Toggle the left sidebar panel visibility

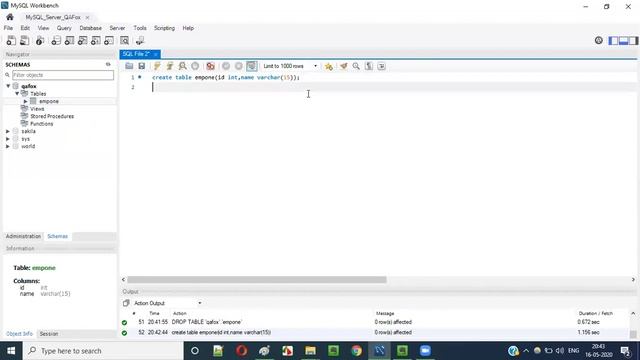(x=613, y=40)
